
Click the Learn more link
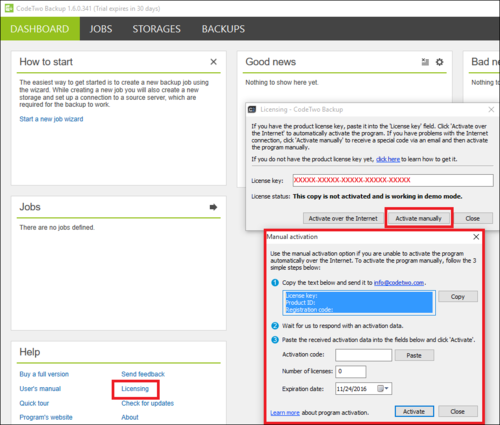[285, 413]
